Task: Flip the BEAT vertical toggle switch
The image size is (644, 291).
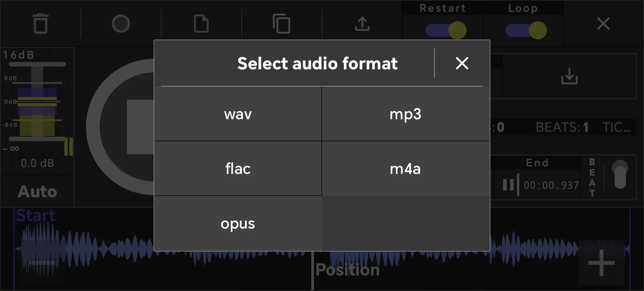Action: click(x=620, y=174)
